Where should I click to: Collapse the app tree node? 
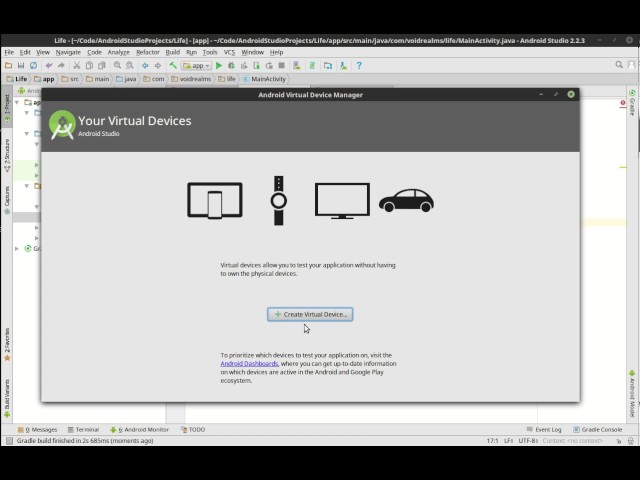tap(17, 102)
